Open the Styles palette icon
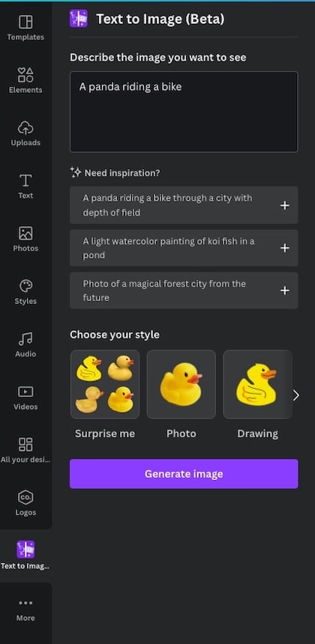The height and width of the screenshot is (644, 315). point(25,286)
